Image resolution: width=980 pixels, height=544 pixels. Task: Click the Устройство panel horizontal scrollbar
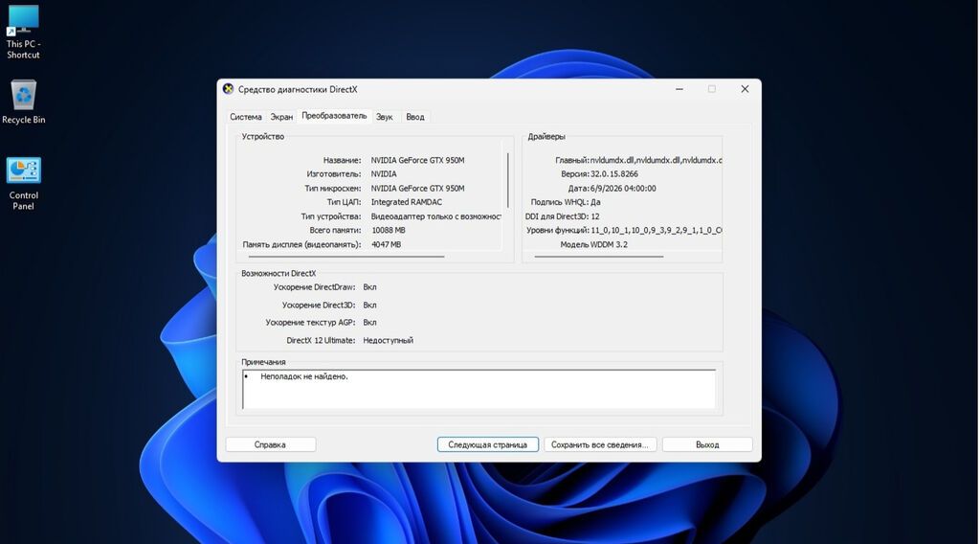coord(346,257)
